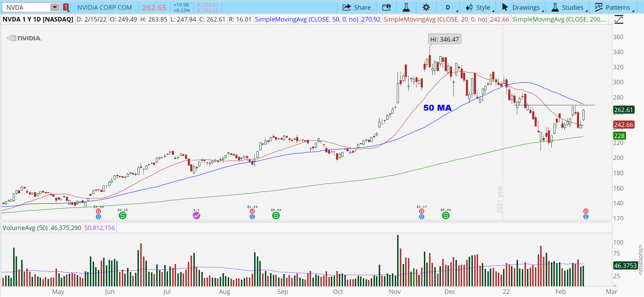Click the R: 16.01 range value
The height and width of the screenshot is (297, 644).
click(x=240, y=19)
